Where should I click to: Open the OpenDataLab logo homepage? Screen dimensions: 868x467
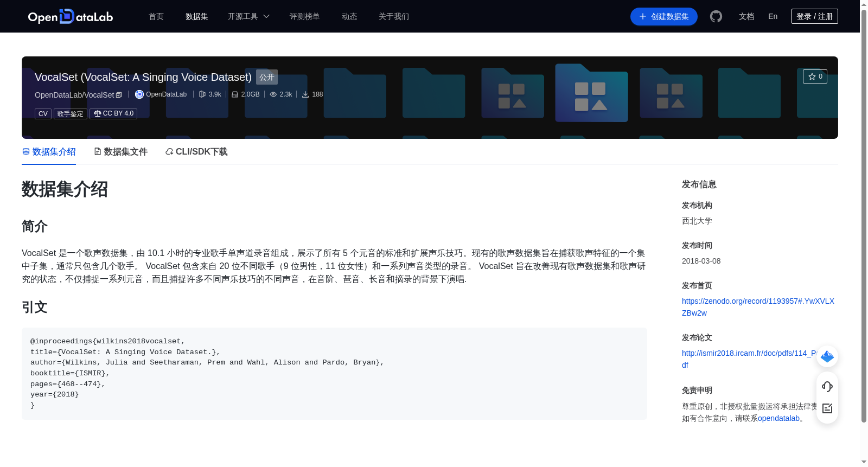pyautogui.click(x=71, y=16)
